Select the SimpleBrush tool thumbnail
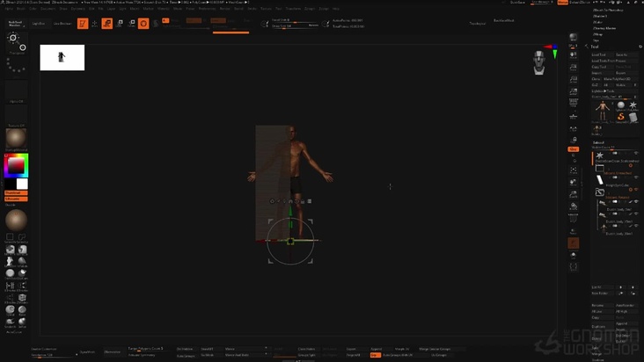The width and height of the screenshot is (644, 362). tap(620, 115)
